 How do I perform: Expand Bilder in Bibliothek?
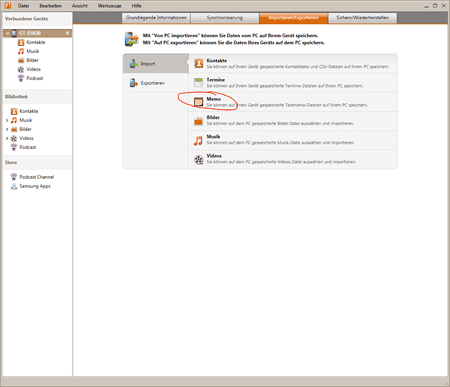pos(7,129)
